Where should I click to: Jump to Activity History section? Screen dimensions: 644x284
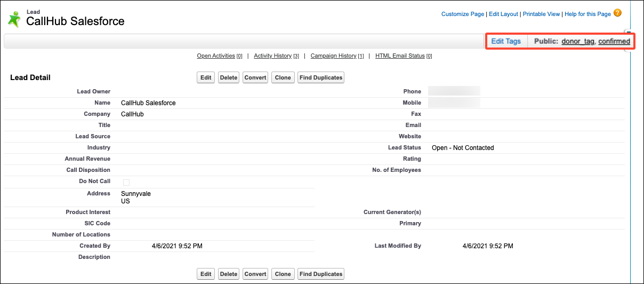276,56
